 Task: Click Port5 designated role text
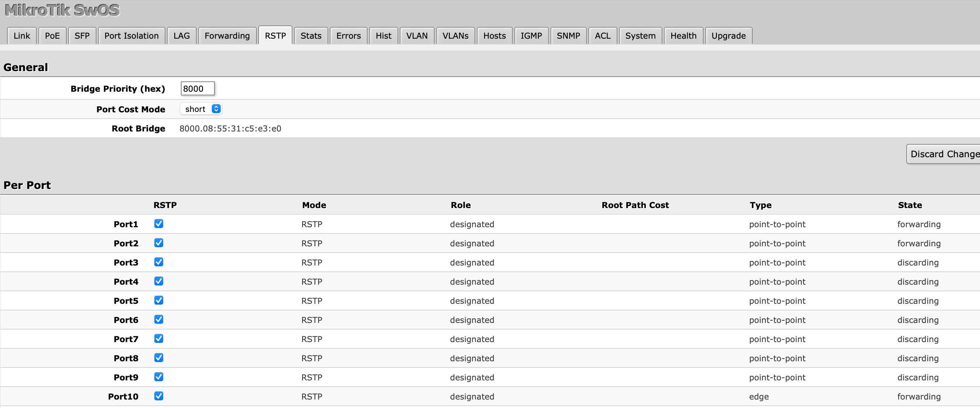pos(472,301)
